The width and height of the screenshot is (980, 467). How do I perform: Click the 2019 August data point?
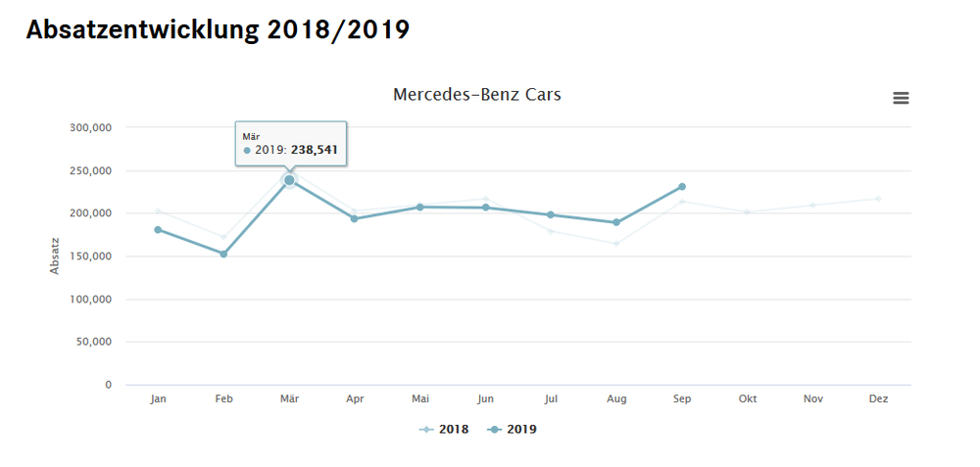(616, 222)
